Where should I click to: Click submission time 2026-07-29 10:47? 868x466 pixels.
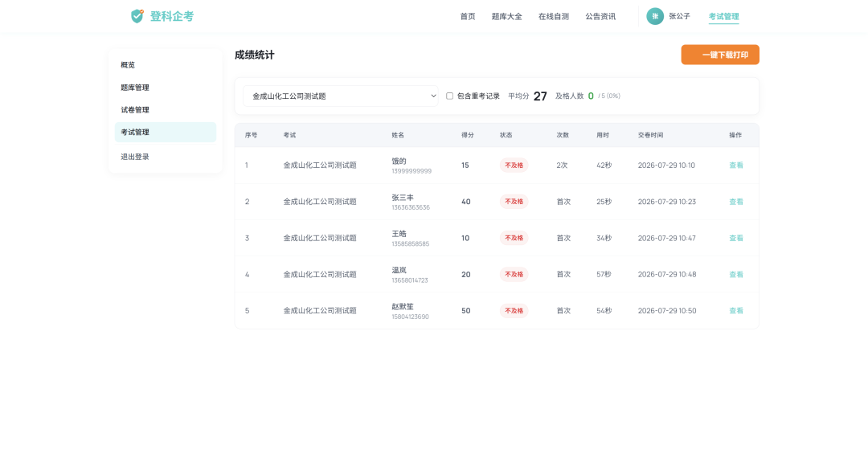[667, 238]
